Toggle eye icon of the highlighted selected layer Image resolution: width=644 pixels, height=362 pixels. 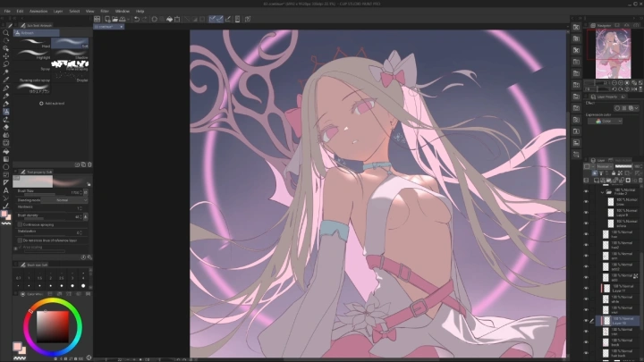click(586, 320)
